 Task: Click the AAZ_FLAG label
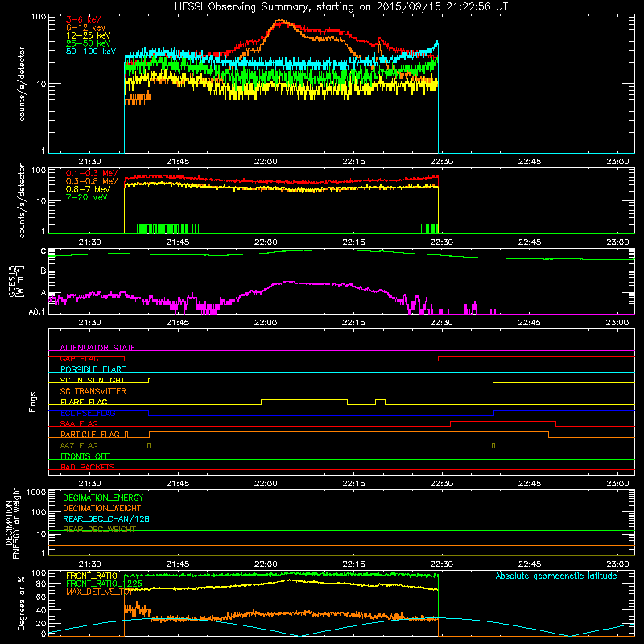point(79,445)
